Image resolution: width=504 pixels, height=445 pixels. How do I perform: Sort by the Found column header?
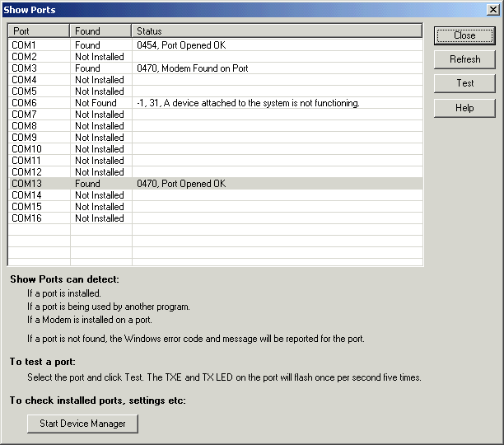tap(100, 31)
